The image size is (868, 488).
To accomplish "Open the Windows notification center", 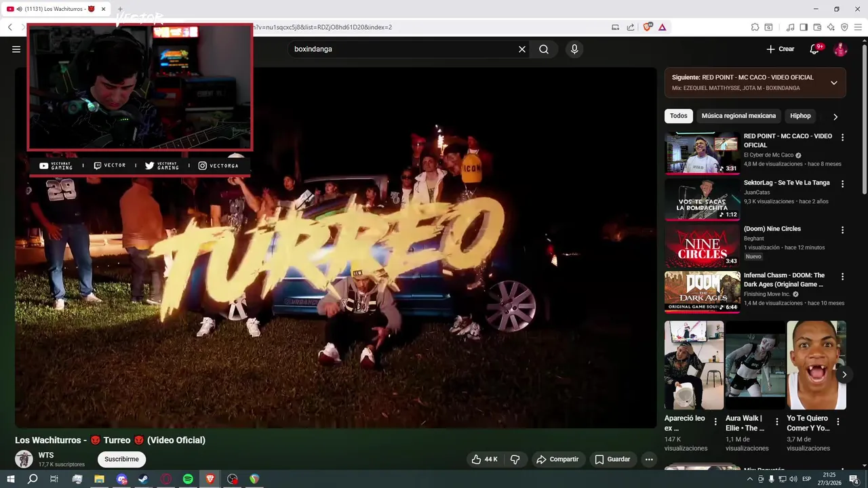I will pyautogui.click(x=854, y=479).
